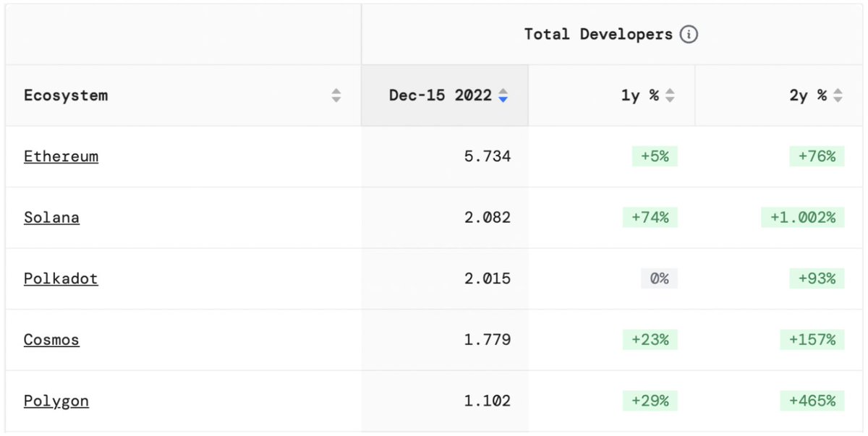
Task: Open the Ethereum ecosystem link
Action: pyautogui.click(x=61, y=157)
